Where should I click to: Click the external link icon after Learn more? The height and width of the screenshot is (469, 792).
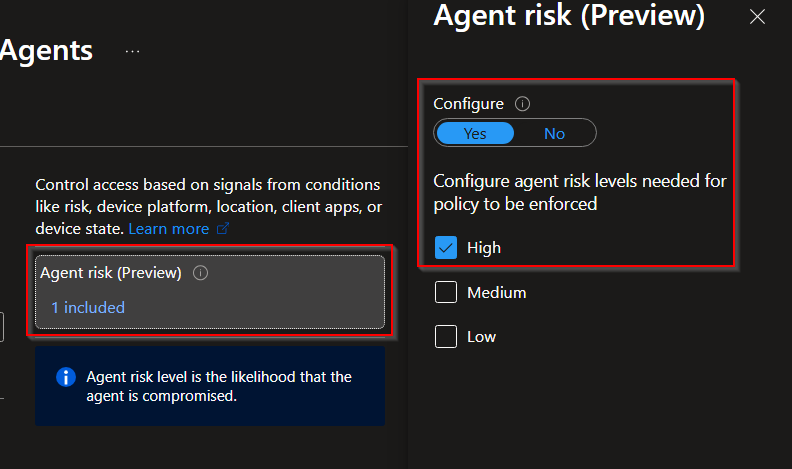[223, 229]
